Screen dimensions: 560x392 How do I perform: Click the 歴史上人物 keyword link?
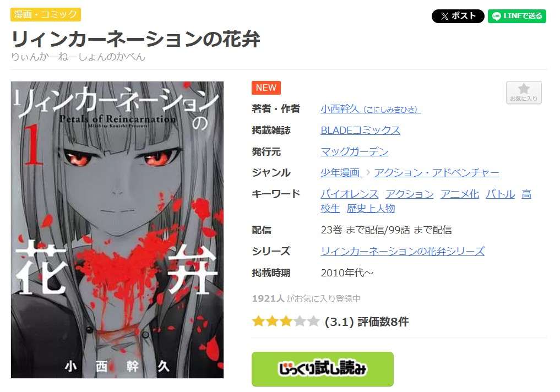coord(371,208)
